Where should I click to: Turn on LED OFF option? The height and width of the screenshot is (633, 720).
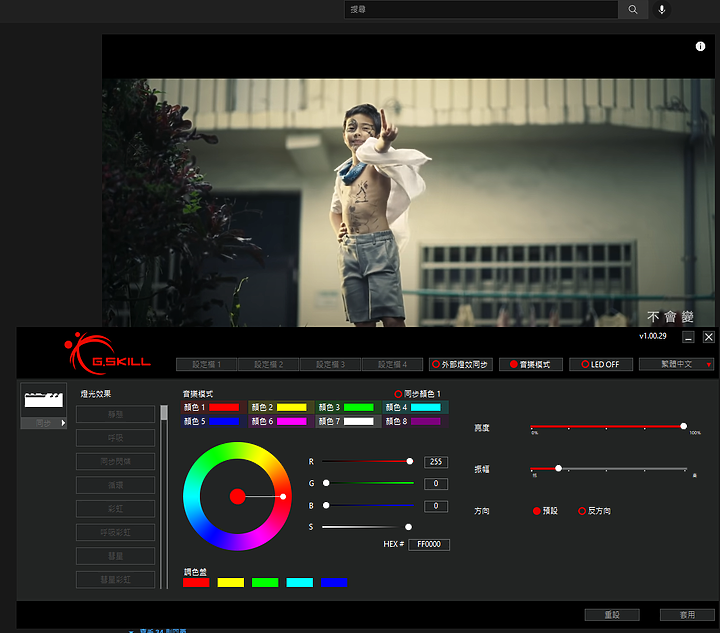click(x=601, y=364)
